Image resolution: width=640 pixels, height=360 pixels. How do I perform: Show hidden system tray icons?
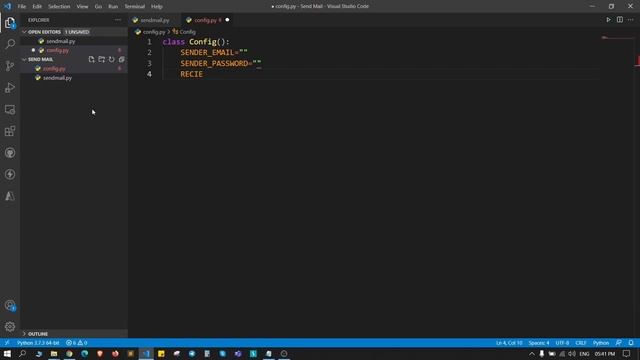pos(531,354)
